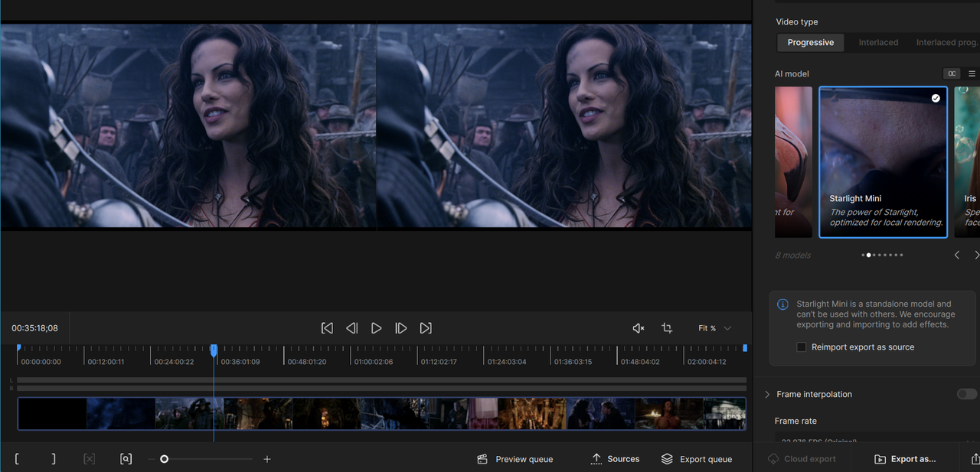Show previous AI model with left chevron
Viewport: 980px width, 472px height.
[957, 255]
